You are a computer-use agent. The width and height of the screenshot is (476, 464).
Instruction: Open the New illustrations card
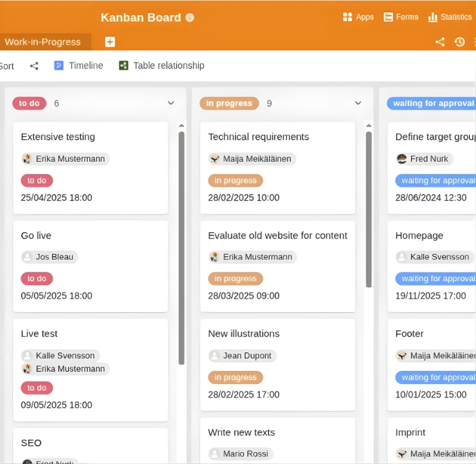point(278,365)
